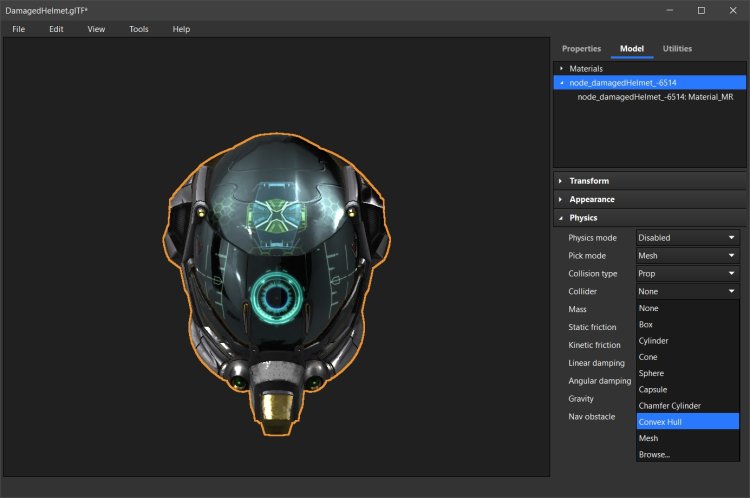Open the Collision type dropdown
Image resolution: width=750 pixels, height=498 pixels.
coord(687,274)
